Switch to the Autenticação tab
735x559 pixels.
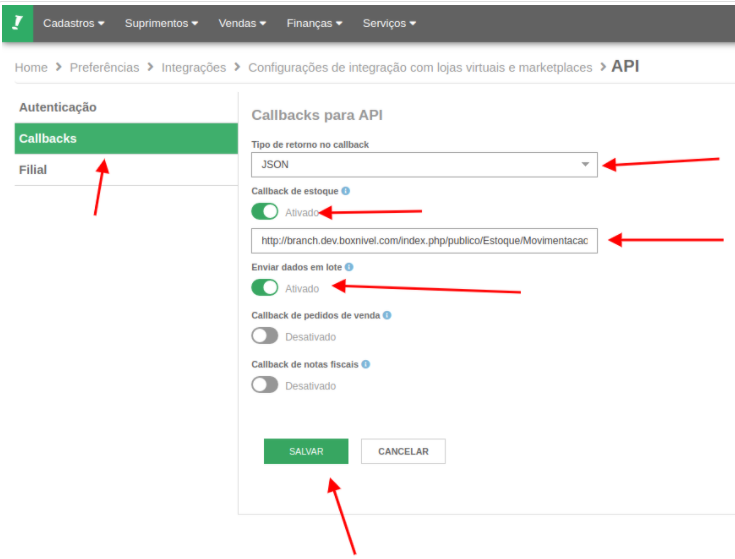coord(58,107)
